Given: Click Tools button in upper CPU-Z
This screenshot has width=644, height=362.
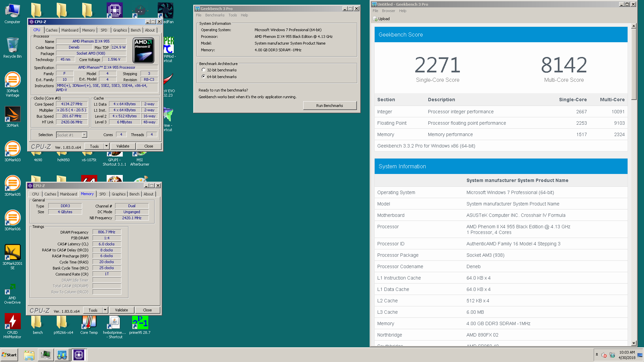Looking at the screenshot, I should 94,146.
